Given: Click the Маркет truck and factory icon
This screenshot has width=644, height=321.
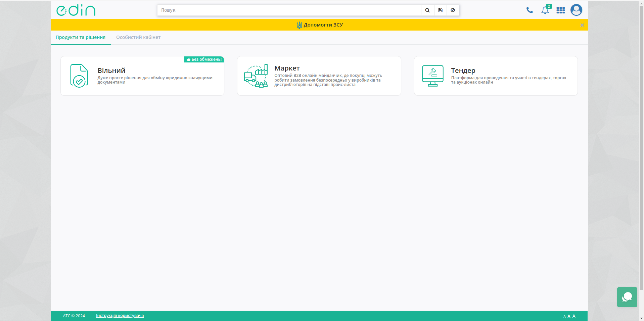Looking at the screenshot, I should (x=256, y=76).
